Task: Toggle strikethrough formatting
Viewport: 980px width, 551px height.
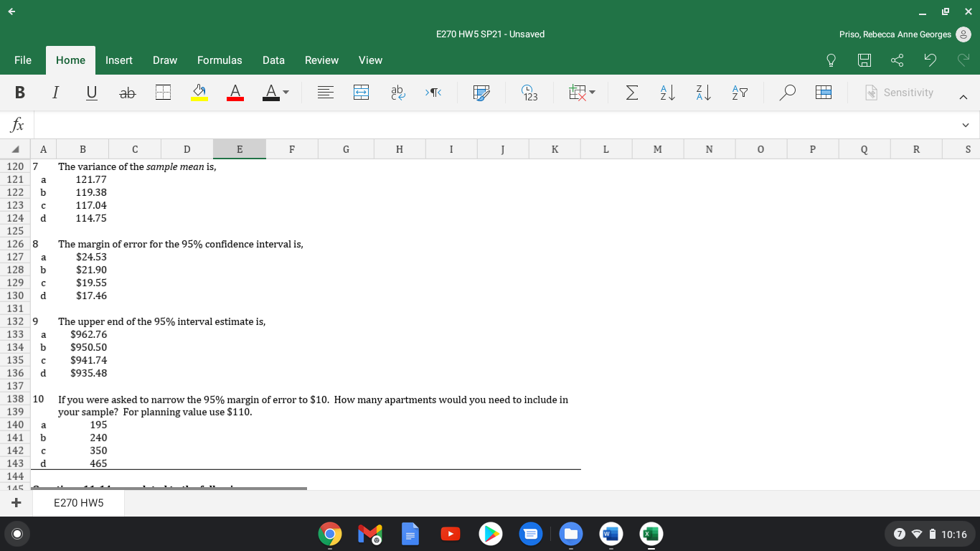Action: click(x=127, y=93)
